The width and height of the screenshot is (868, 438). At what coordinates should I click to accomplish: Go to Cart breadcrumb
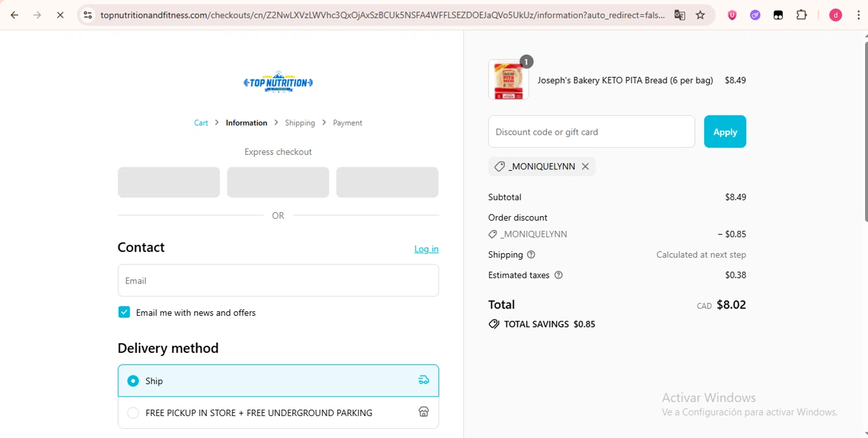(201, 123)
